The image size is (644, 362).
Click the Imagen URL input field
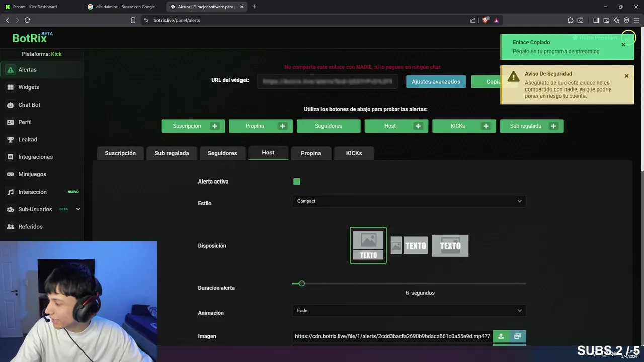point(392,336)
